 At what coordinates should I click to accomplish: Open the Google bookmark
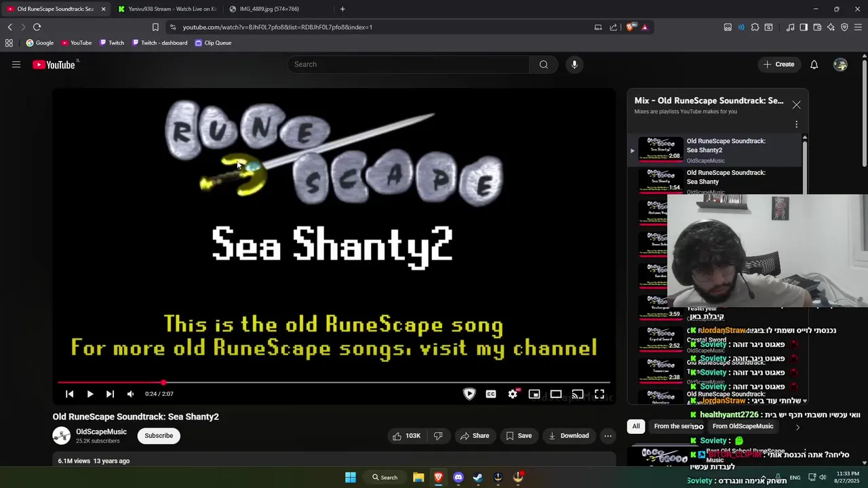(39, 43)
